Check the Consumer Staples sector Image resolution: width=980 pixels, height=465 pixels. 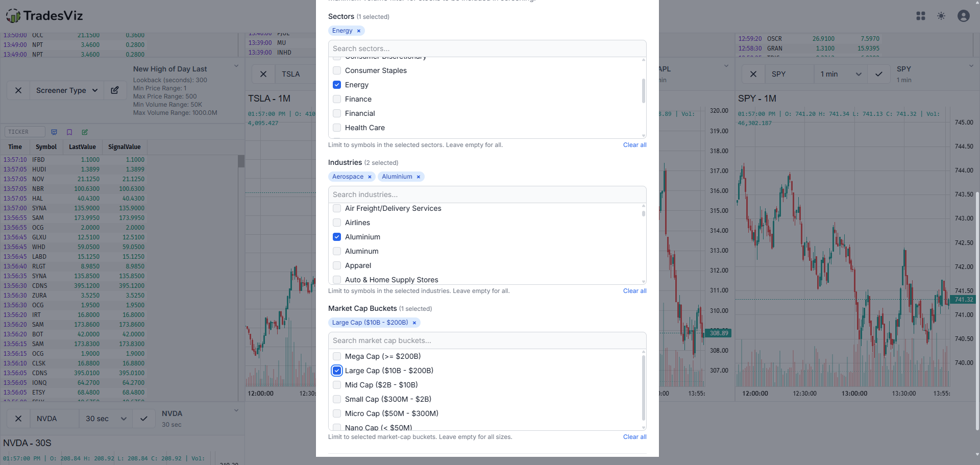point(337,70)
